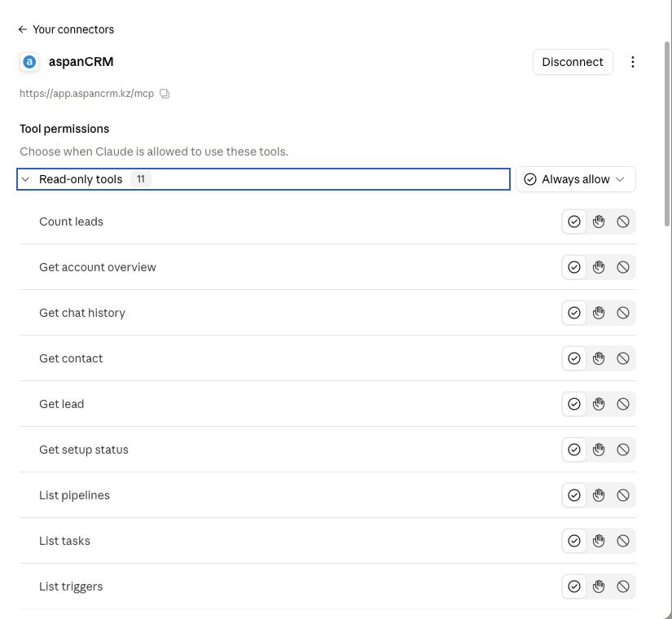Click the 'Get account overview' tool name

(x=98, y=267)
